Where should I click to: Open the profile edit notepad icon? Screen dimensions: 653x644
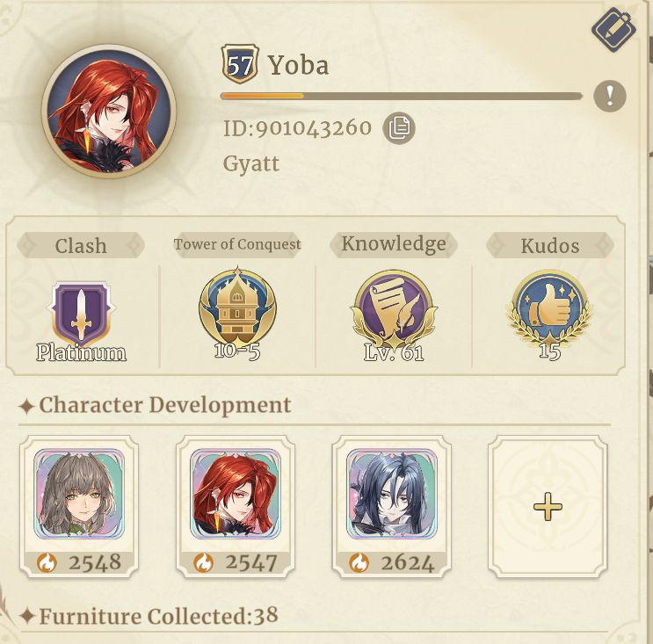pyautogui.click(x=613, y=29)
